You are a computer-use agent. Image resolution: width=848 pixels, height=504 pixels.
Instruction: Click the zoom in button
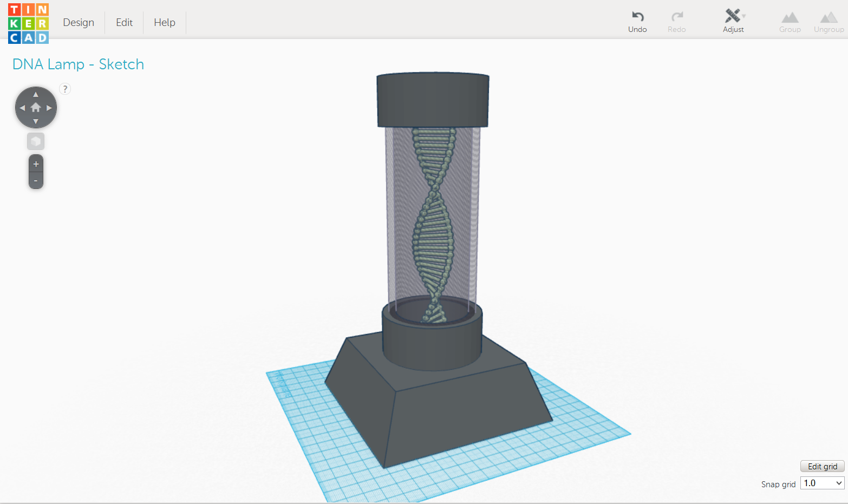point(36,163)
